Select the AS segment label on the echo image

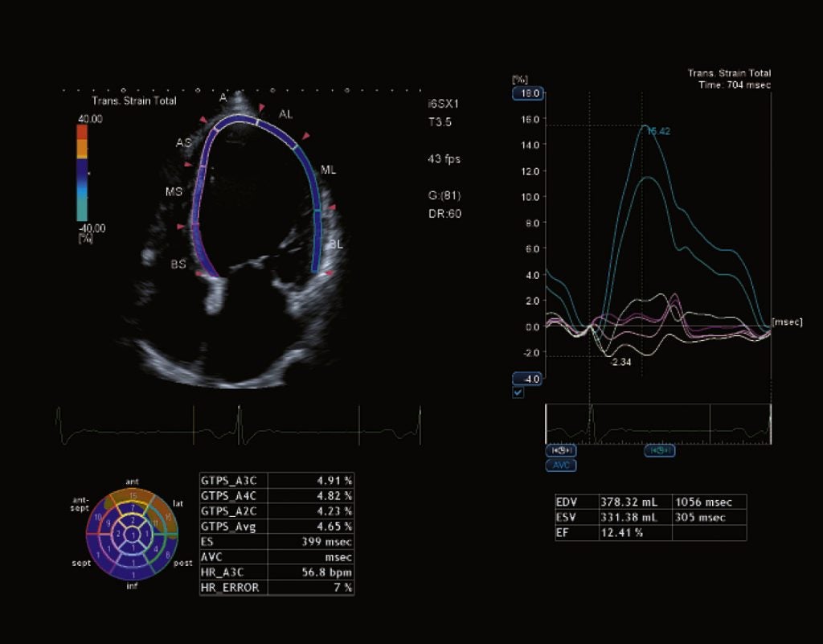(184, 142)
